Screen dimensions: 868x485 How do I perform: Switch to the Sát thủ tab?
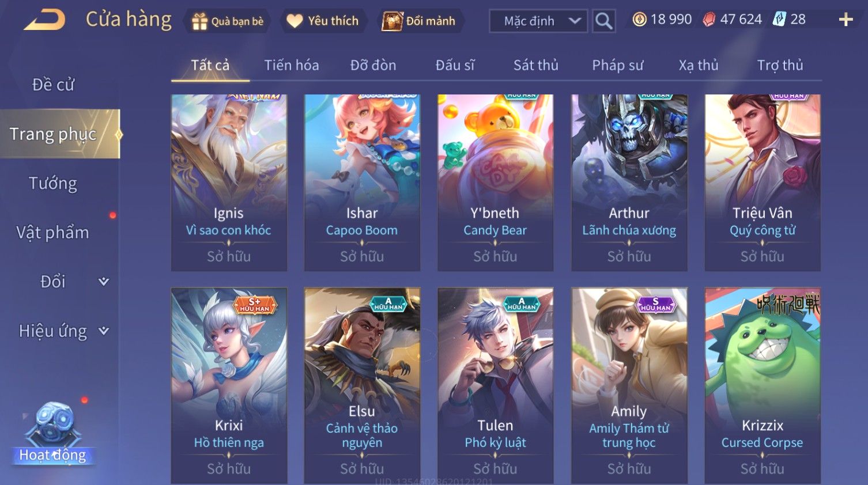click(536, 65)
